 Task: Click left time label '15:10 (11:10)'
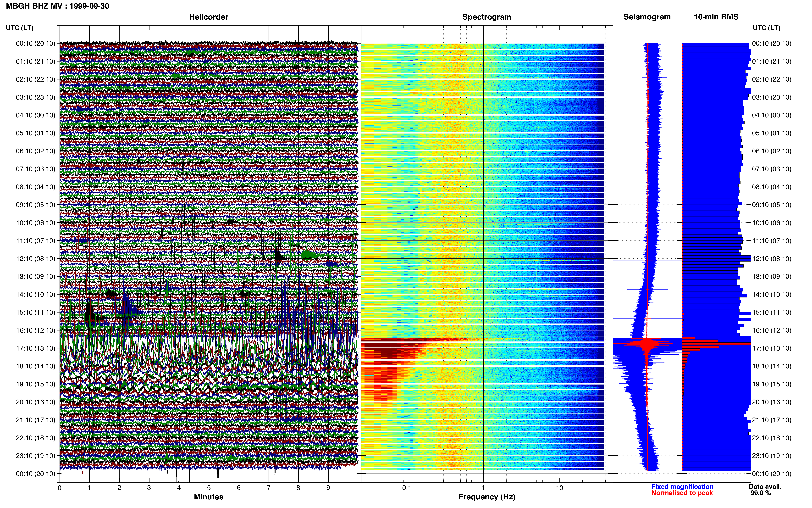tap(36, 313)
